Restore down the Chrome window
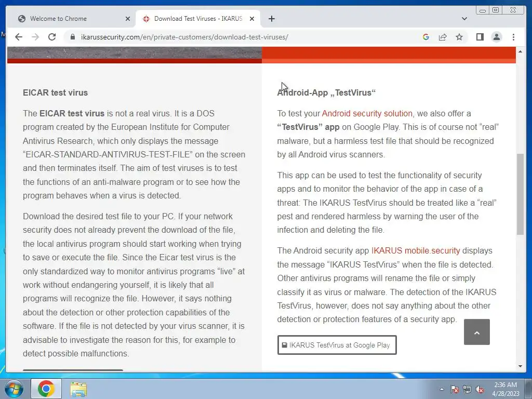This screenshot has width=532, height=399. coord(495,10)
